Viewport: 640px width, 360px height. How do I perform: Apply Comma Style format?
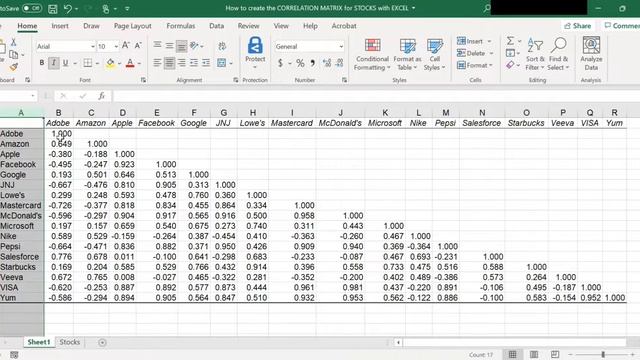(x=313, y=63)
